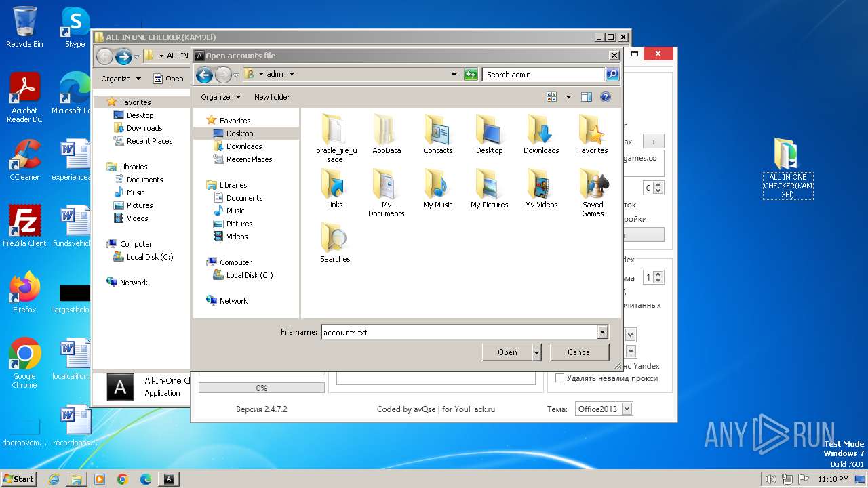Image resolution: width=868 pixels, height=488 pixels.
Task: Click New folder in dialog toolbar
Action: point(271,97)
